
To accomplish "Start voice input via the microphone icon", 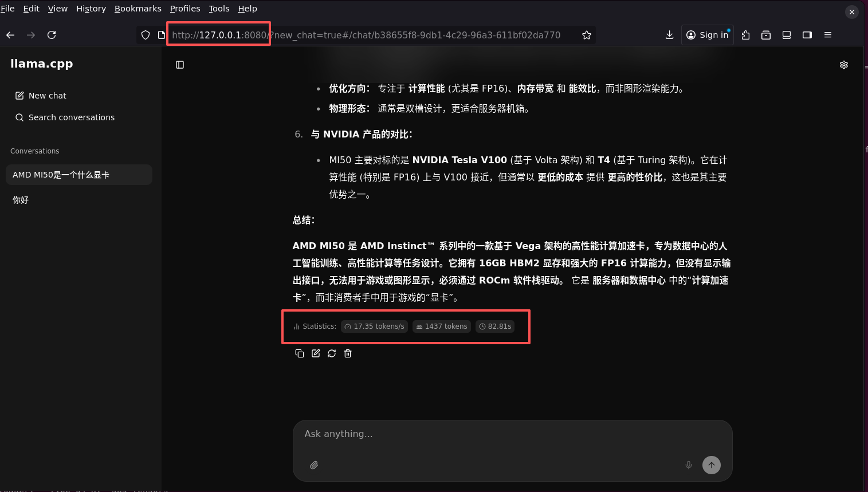I will tap(688, 465).
